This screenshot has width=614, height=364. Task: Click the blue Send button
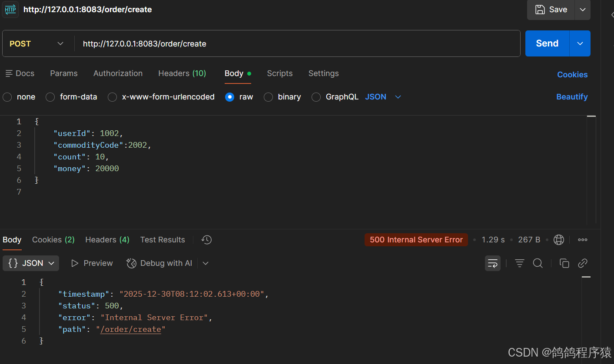[x=547, y=43]
